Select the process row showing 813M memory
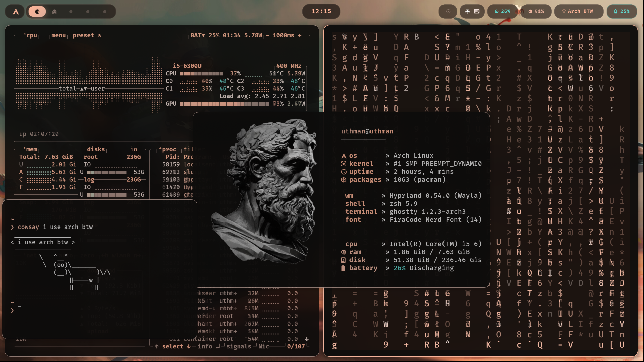This screenshot has height=362, width=644. pos(248,308)
